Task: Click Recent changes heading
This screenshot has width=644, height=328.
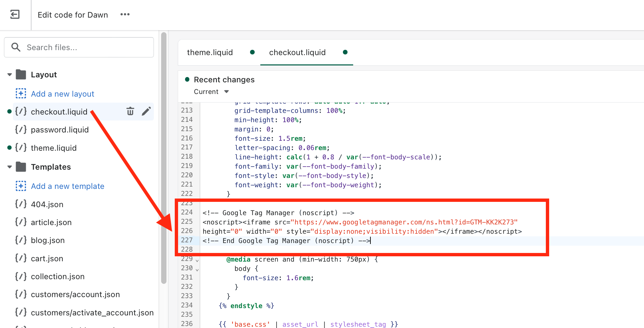Action: pos(224,80)
